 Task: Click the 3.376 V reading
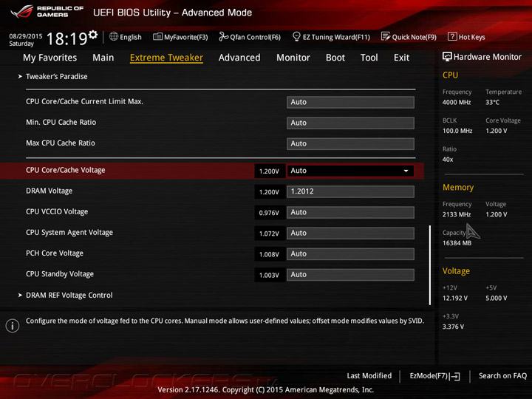[453, 327]
